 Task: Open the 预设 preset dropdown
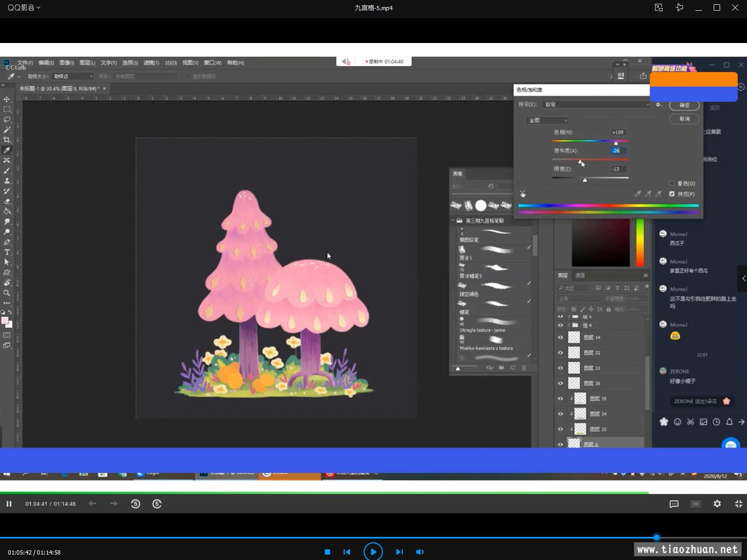596,104
